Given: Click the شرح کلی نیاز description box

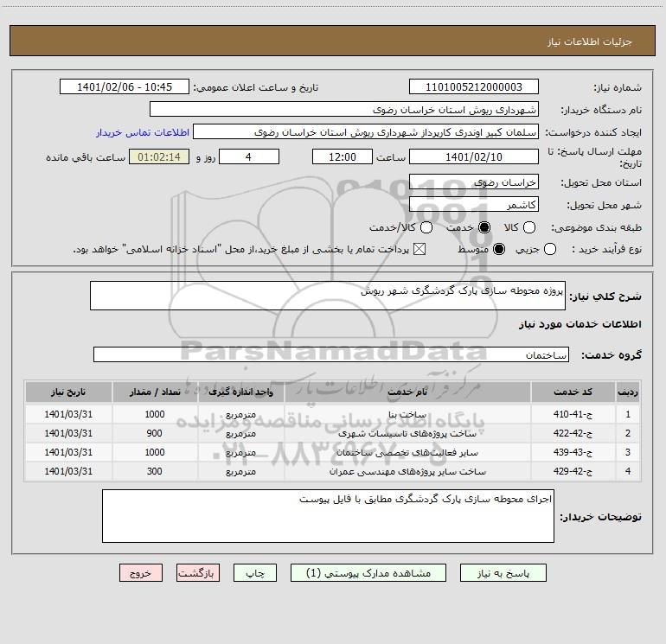Looking at the screenshot, I should pyautogui.click(x=328, y=296).
